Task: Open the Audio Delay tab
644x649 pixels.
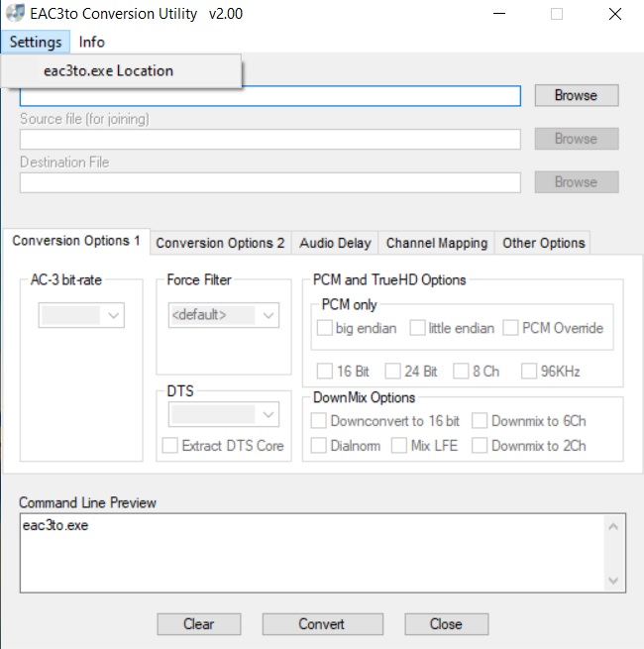Action: (x=335, y=243)
